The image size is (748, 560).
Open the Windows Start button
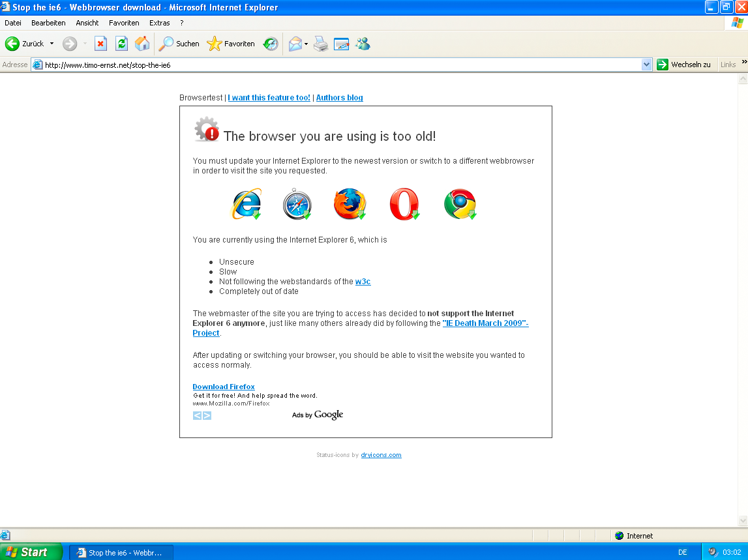pyautogui.click(x=31, y=552)
